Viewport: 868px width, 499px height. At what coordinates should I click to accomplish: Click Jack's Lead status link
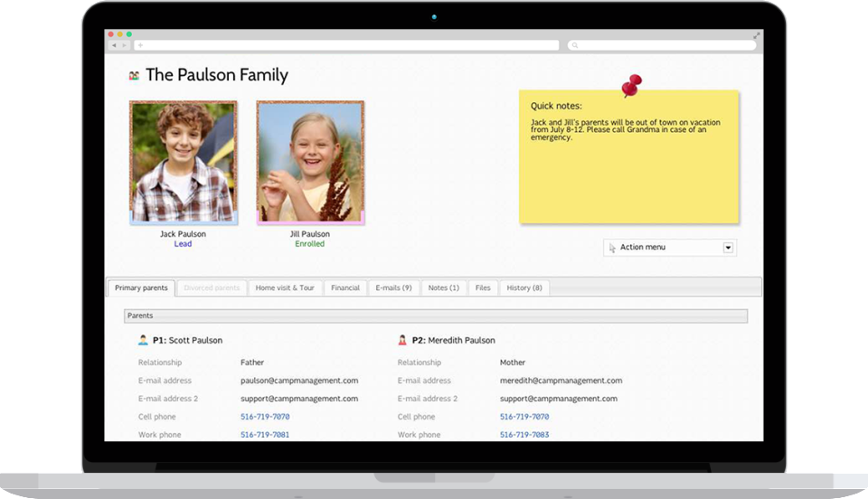[x=183, y=244]
